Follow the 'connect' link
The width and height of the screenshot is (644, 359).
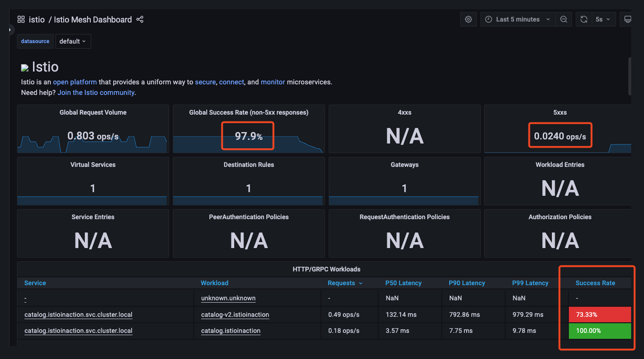coord(231,82)
